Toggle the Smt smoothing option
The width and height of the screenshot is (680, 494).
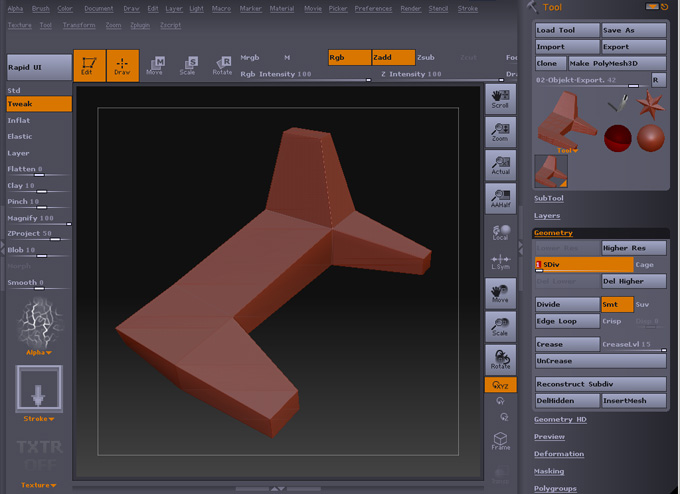coord(616,304)
